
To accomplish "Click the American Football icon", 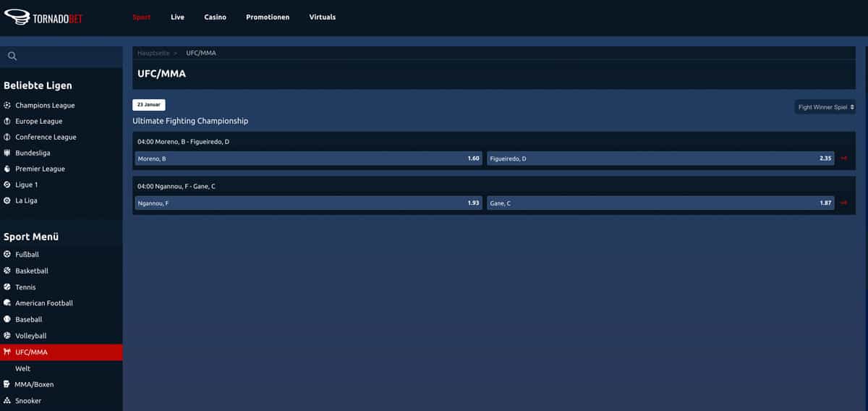I will point(7,303).
